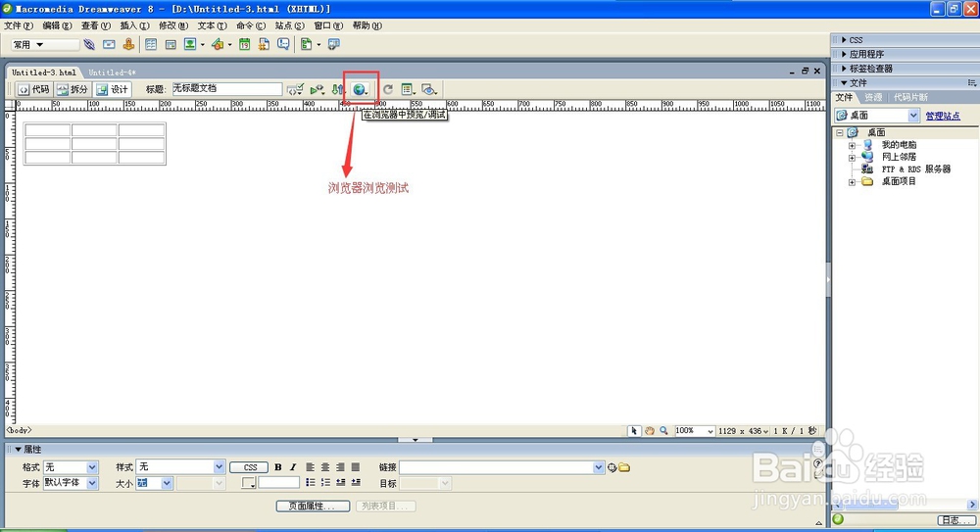Screen dimensions: 980x532
Task: Insert a comment icon
Action: tap(283, 44)
